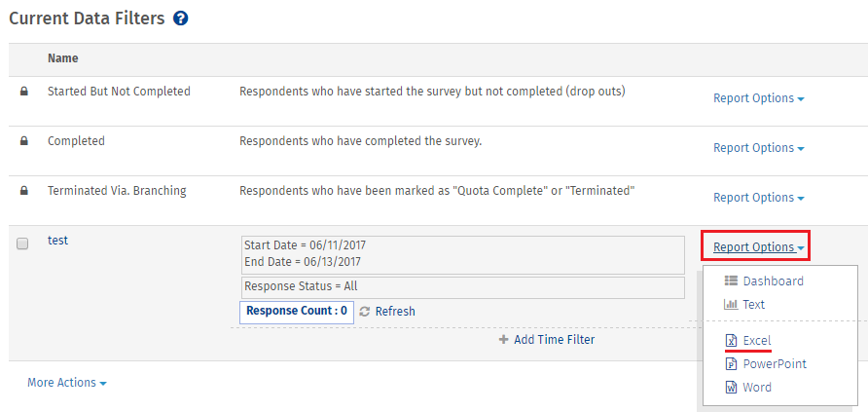Click the PowerPoint file icon
The height and width of the screenshot is (412, 868).
coord(731,364)
